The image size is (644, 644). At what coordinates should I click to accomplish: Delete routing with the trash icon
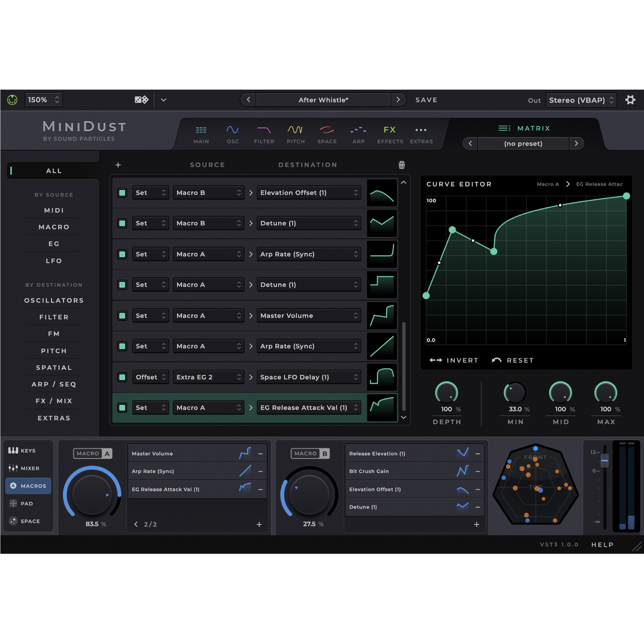(x=402, y=165)
